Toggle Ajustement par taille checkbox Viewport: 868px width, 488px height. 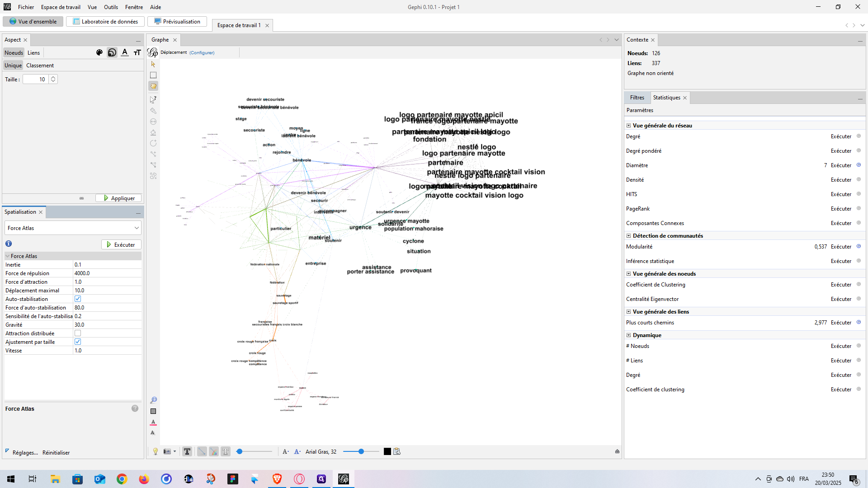click(78, 342)
